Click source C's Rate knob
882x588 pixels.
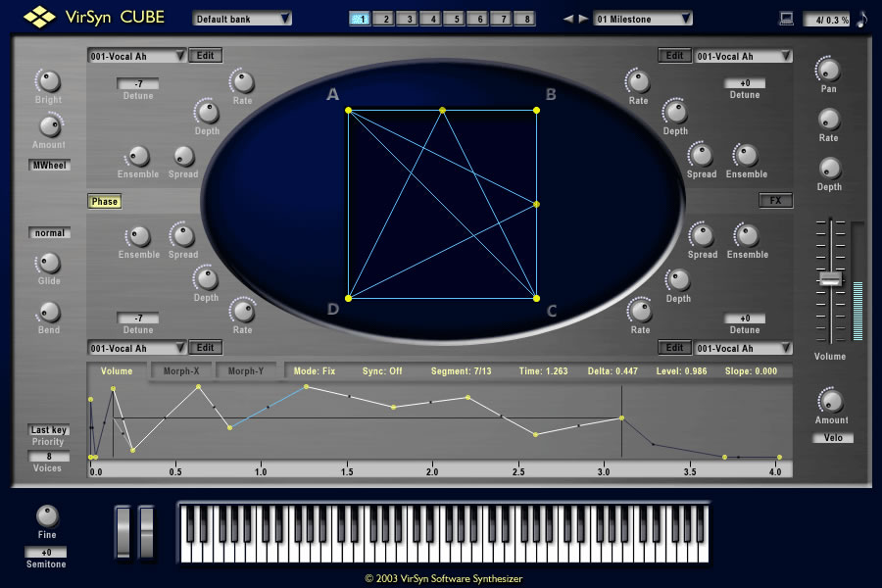pos(640,311)
